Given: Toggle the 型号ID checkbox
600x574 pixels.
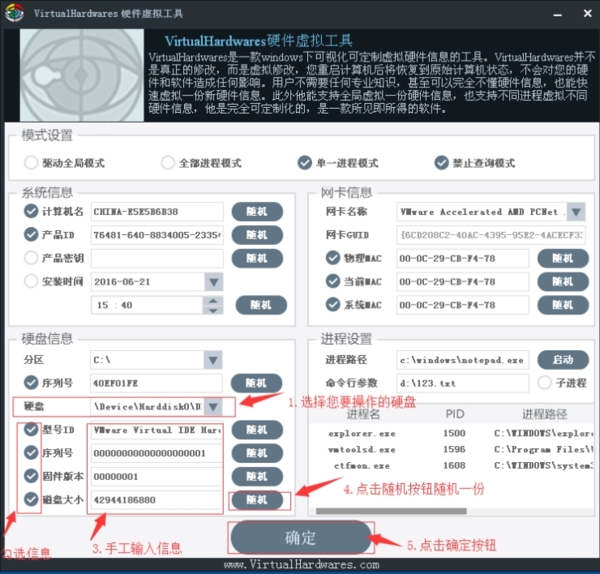Looking at the screenshot, I should point(31,429).
